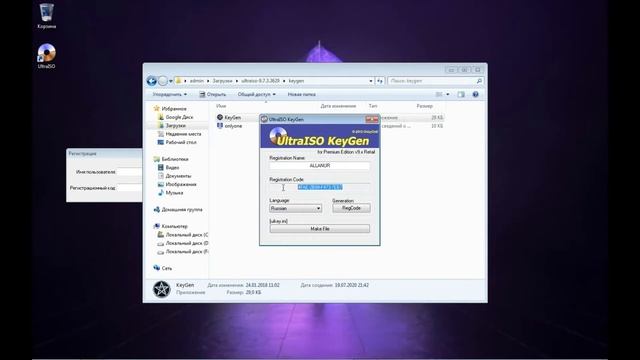Expand the view options dropdown arrow
Viewport: 640px width, 360px height.
tap(447, 94)
